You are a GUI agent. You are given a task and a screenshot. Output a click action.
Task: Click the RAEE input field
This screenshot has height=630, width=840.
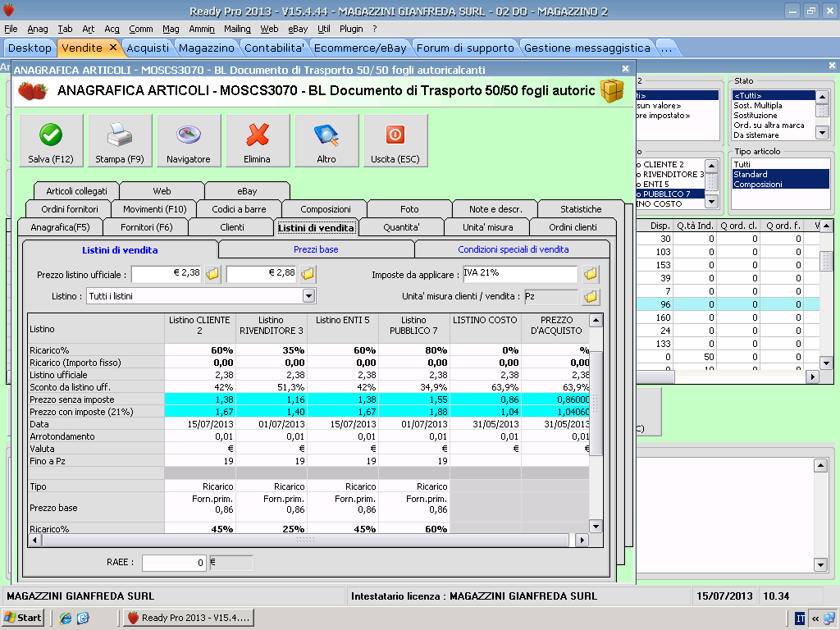tap(174, 563)
